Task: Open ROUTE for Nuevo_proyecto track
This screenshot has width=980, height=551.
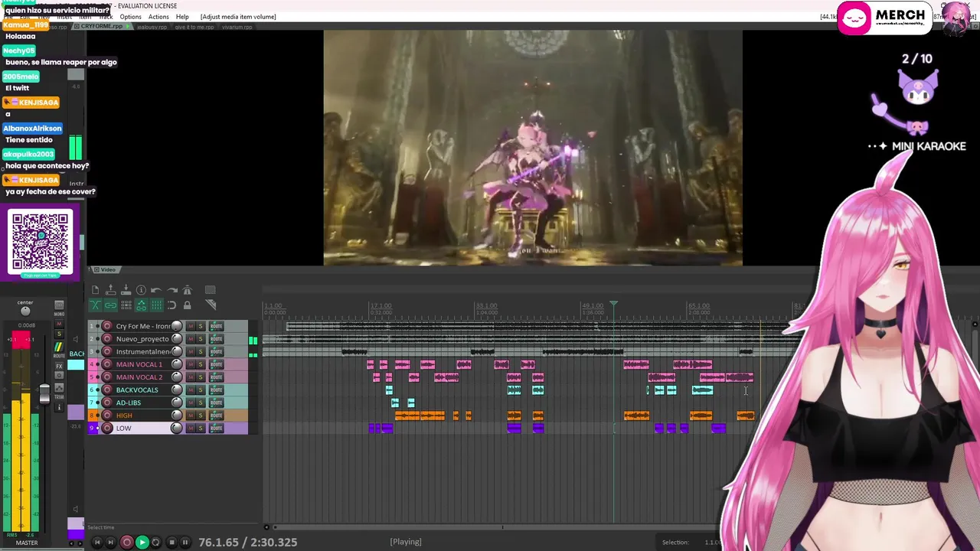Action: 216,339
